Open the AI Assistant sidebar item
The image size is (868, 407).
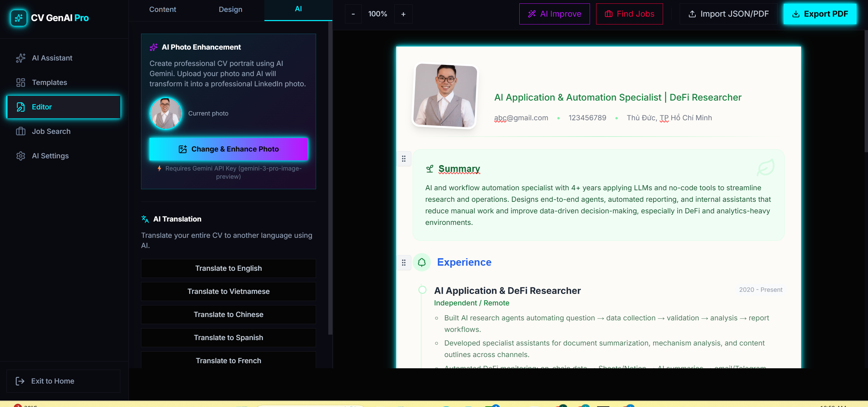[52, 58]
